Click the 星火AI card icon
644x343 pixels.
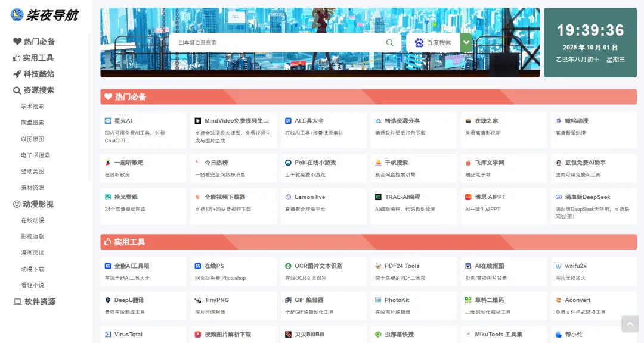pos(107,121)
